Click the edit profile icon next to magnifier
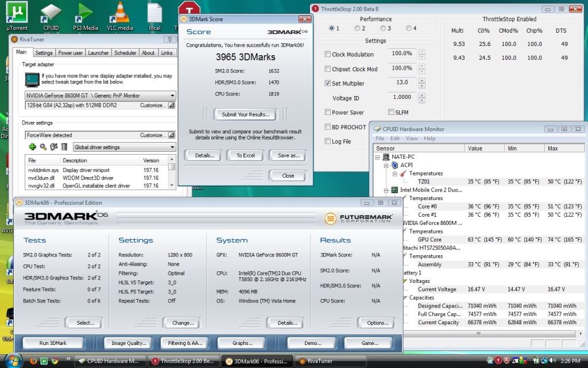Screen dimensions: 588x368 pyautogui.click(x=53, y=147)
